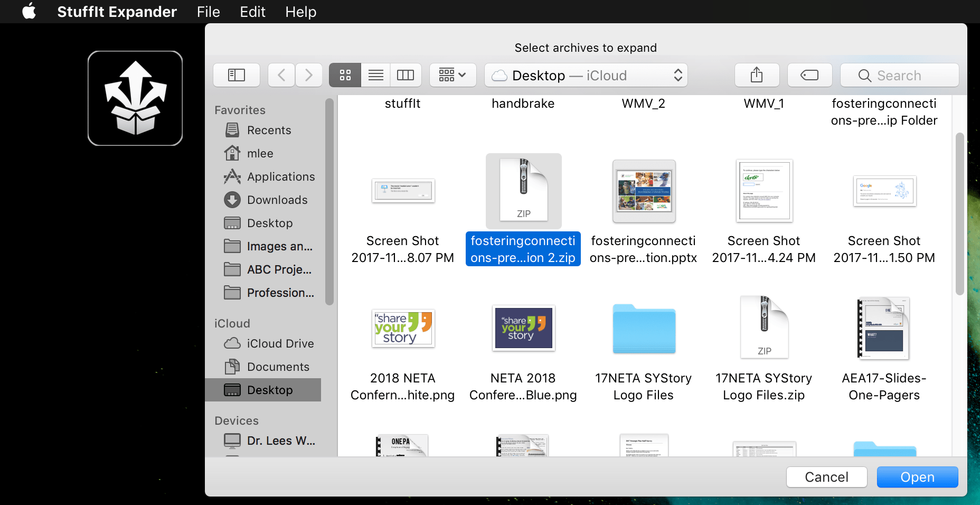980x505 pixels.
Task: Select the AEA17-Slides-One-Pagers document
Action: coord(884,329)
